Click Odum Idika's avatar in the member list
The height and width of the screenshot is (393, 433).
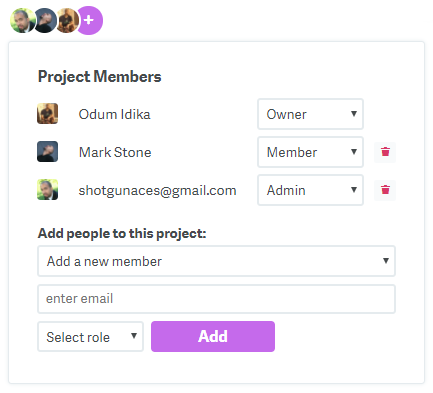(x=47, y=114)
